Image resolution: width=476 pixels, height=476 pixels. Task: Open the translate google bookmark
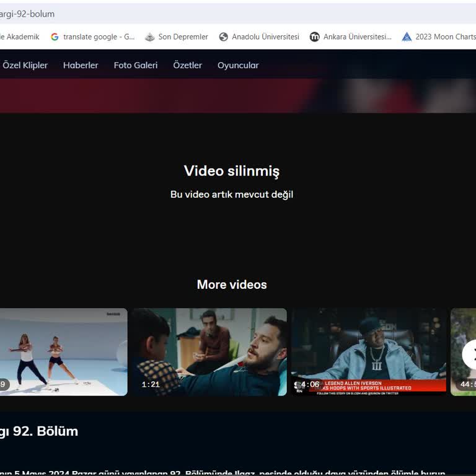tap(92, 37)
